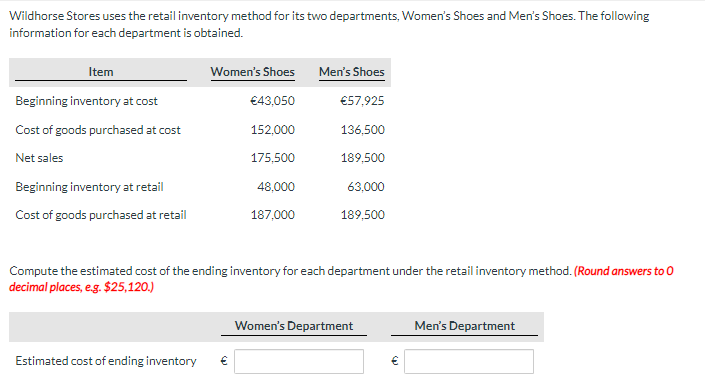Screen dimensions: 705x391
Task: Select the 'Item' column header
Action: click(101, 72)
